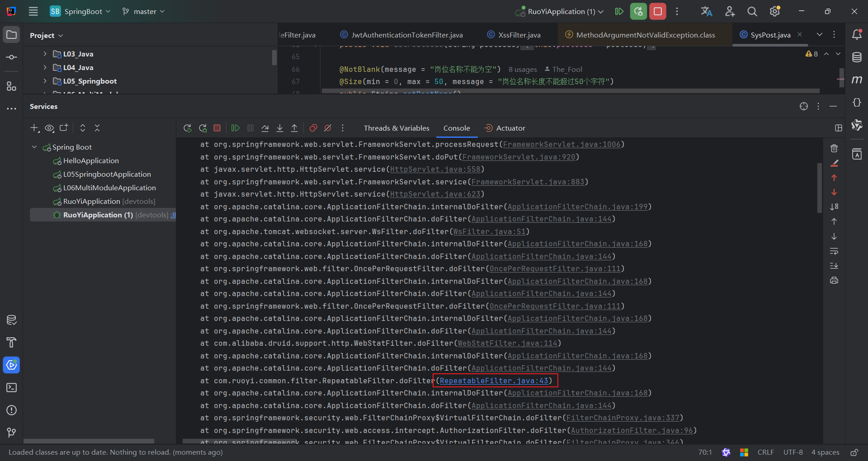This screenshot has width=868, height=461.
Task: Click Step Out in debug toolbar
Action: [x=294, y=128]
